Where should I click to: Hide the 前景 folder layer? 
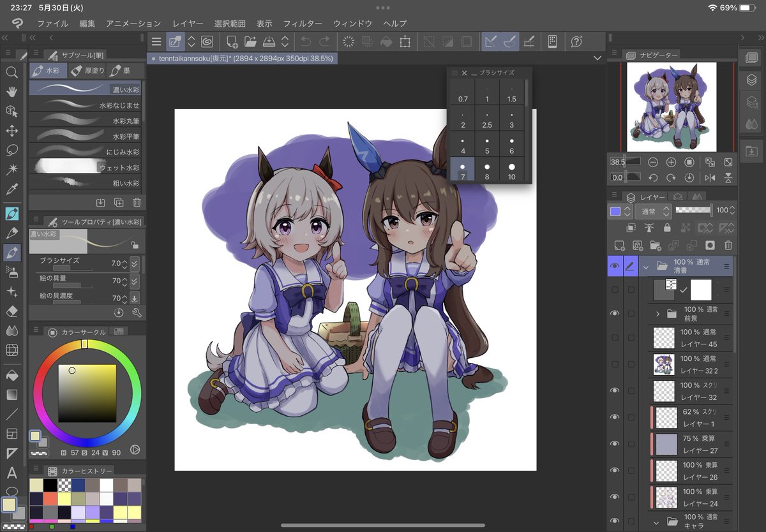pyautogui.click(x=615, y=313)
